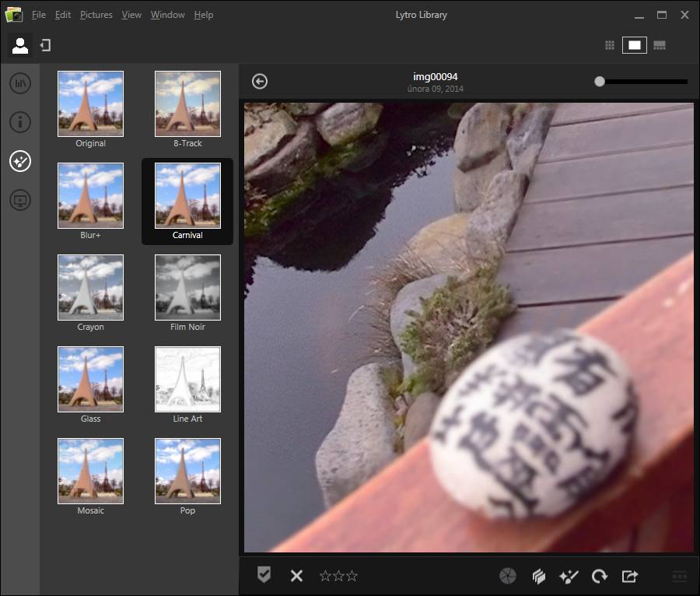
Task: Click the aperture icon in bottom toolbar
Action: pyautogui.click(x=507, y=576)
